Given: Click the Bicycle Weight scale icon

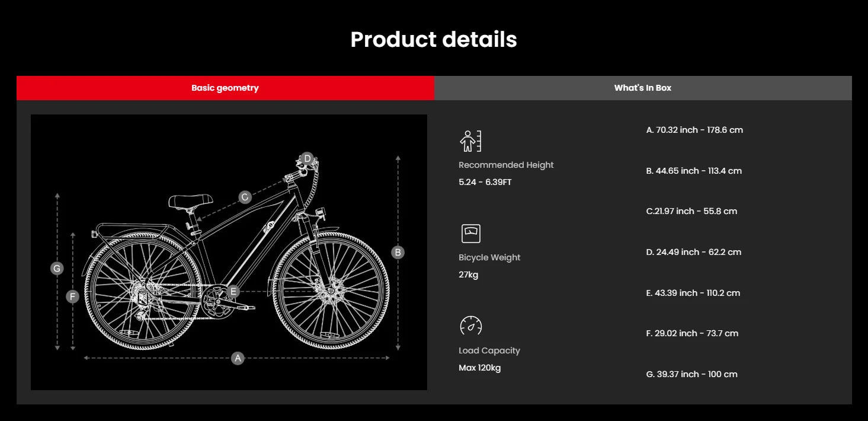Looking at the screenshot, I should (x=470, y=234).
